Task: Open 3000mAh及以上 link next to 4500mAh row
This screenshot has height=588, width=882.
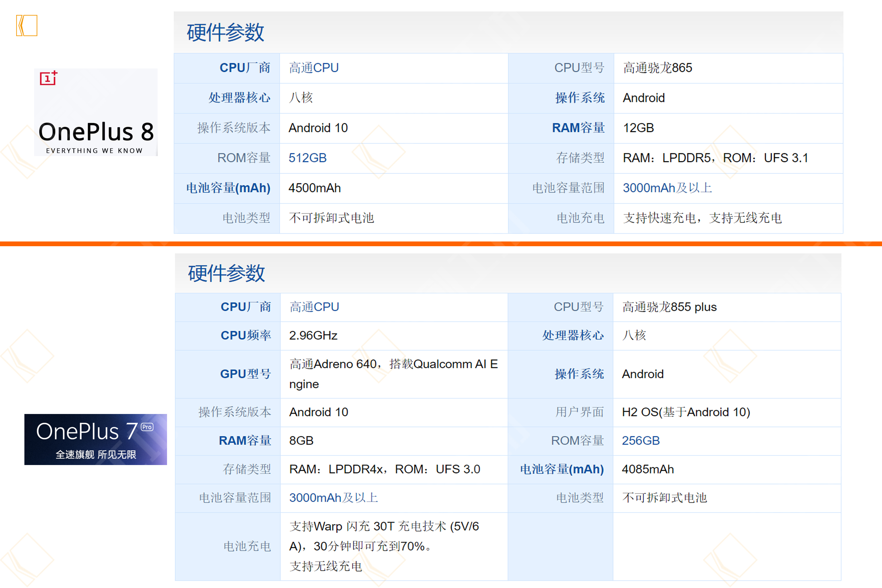Action: (x=667, y=188)
